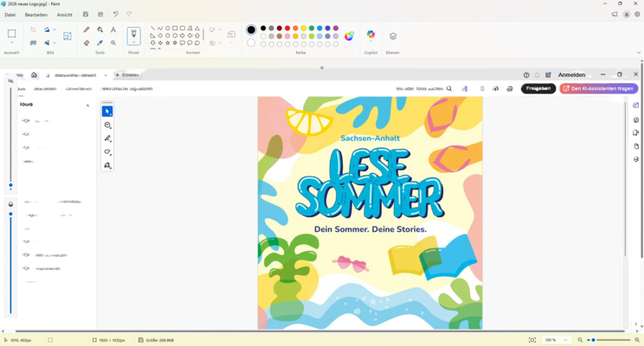Click the remove background icon
The height and width of the screenshot is (346, 644).
point(33,42)
